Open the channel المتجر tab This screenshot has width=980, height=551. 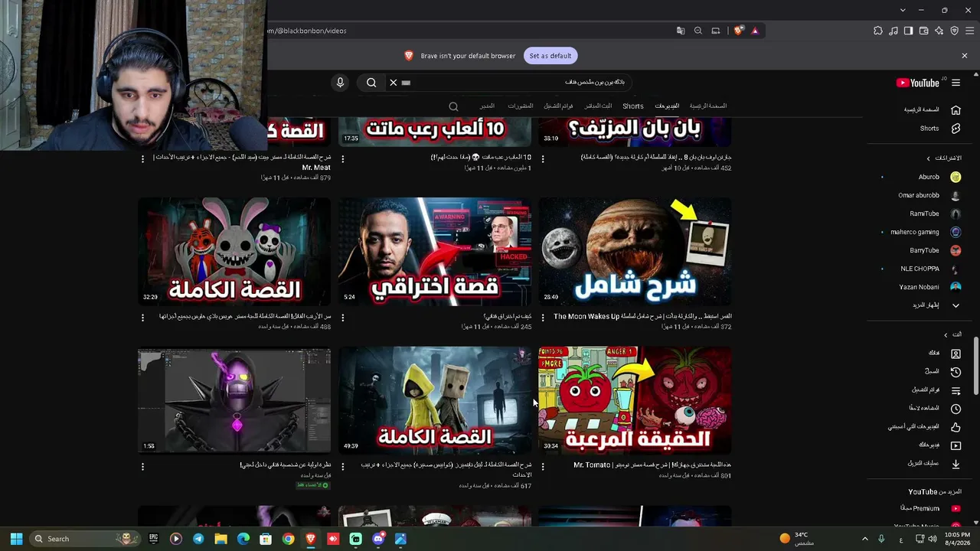487,106
